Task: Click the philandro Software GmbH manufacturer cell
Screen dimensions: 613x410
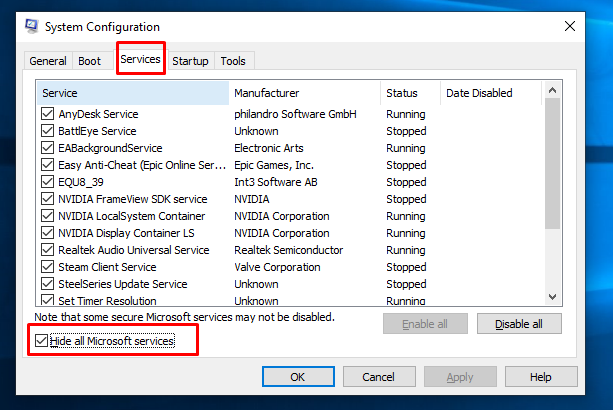Action: click(295, 114)
